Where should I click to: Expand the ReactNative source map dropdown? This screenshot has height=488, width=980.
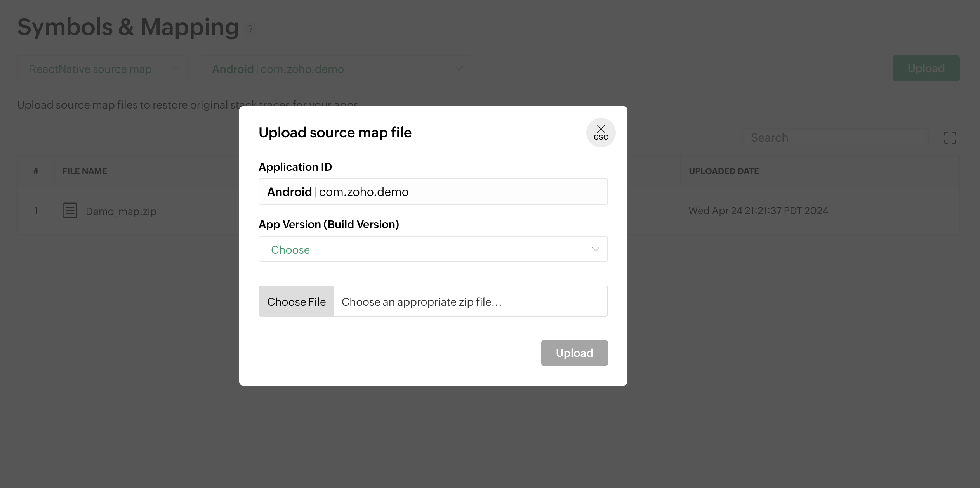[x=102, y=69]
